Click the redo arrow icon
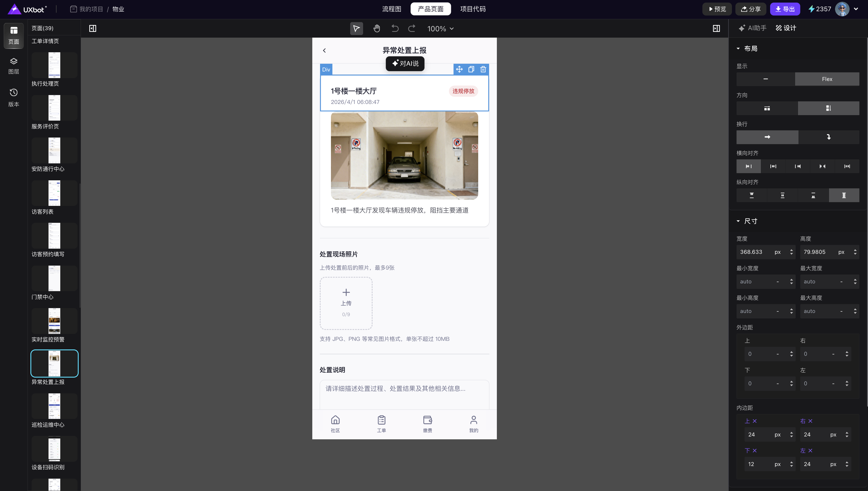Screen dimensions: 868x491 (x=412, y=29)
